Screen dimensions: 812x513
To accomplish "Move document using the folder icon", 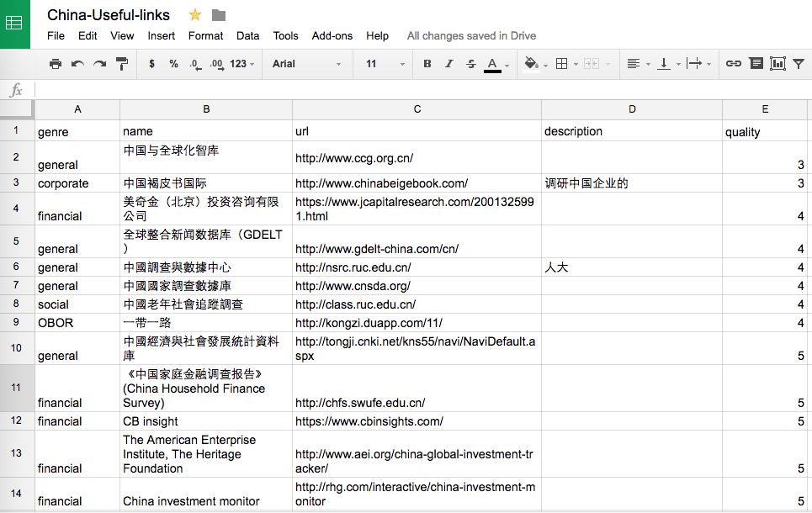I will coord(219,15).
